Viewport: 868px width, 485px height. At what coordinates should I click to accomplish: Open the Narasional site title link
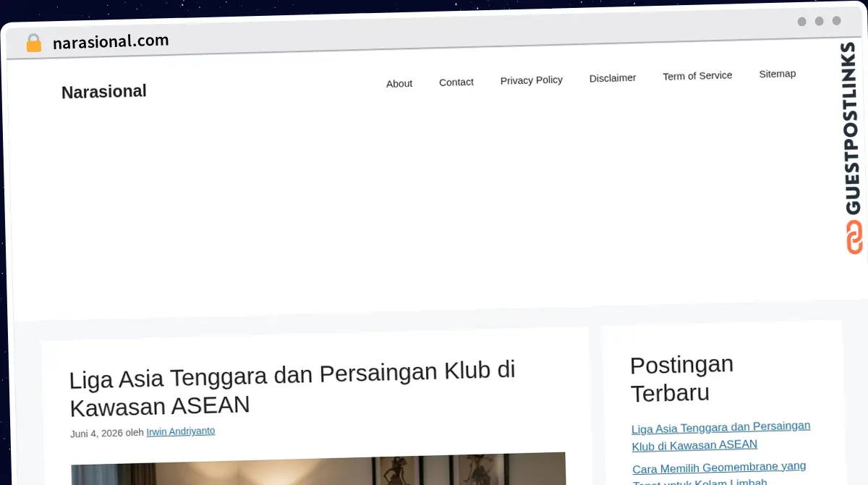click(x=104, y=92)
